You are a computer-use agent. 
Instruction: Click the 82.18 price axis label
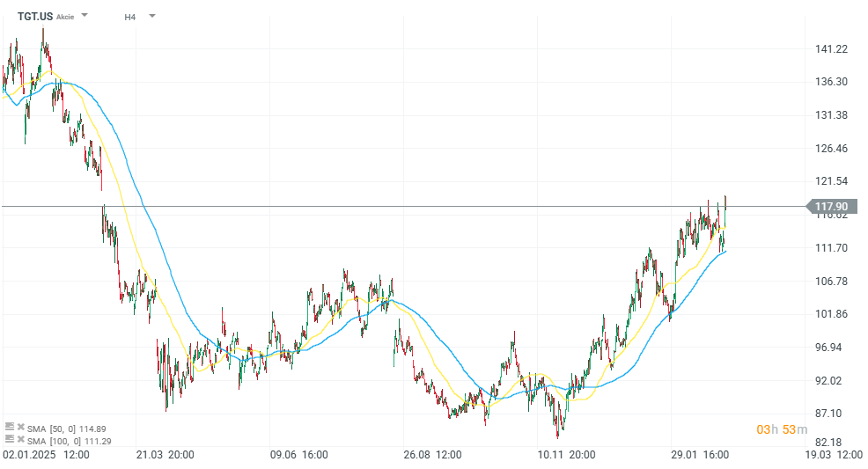click(832, 442)
